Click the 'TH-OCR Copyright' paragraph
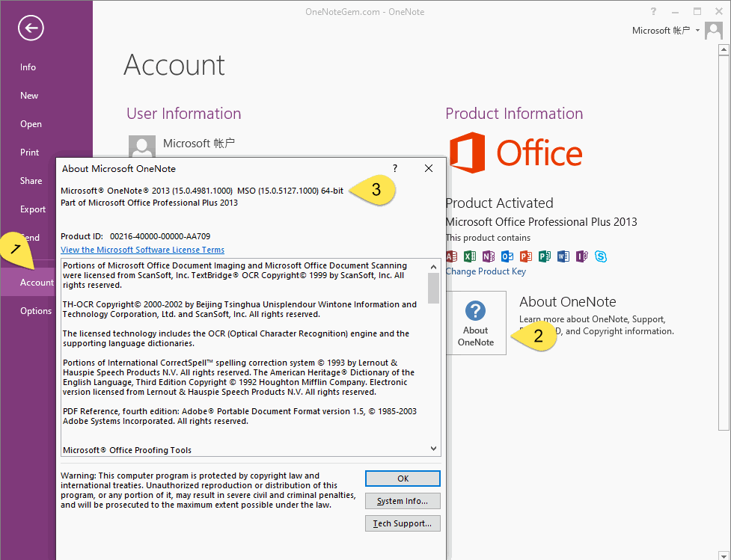The image size is (731, 560). tap(239, 310)
